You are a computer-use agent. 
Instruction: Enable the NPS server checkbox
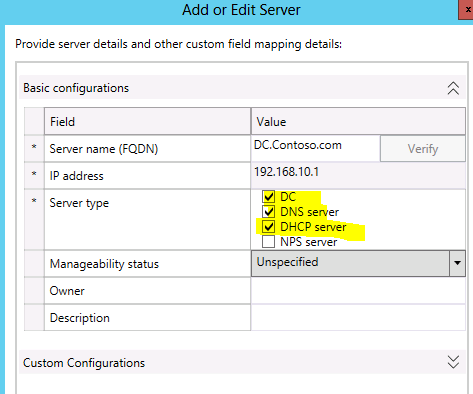pos(268,242)
